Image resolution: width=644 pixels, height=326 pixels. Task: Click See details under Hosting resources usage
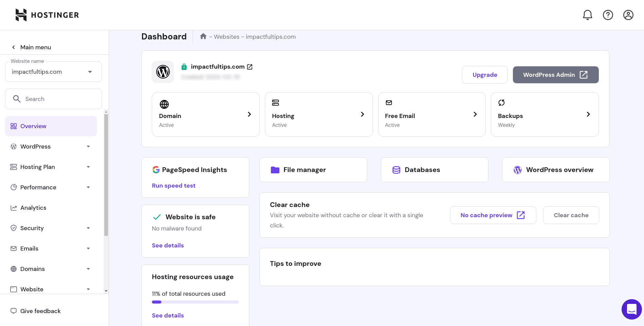[168, 315]
